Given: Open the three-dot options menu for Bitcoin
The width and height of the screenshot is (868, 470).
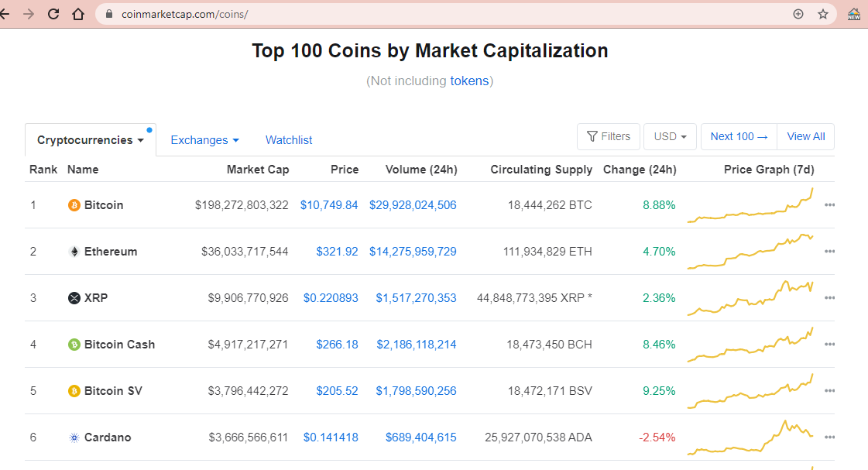Looking at the screenshot, I should pyautogui.click(x=830, y=205).
